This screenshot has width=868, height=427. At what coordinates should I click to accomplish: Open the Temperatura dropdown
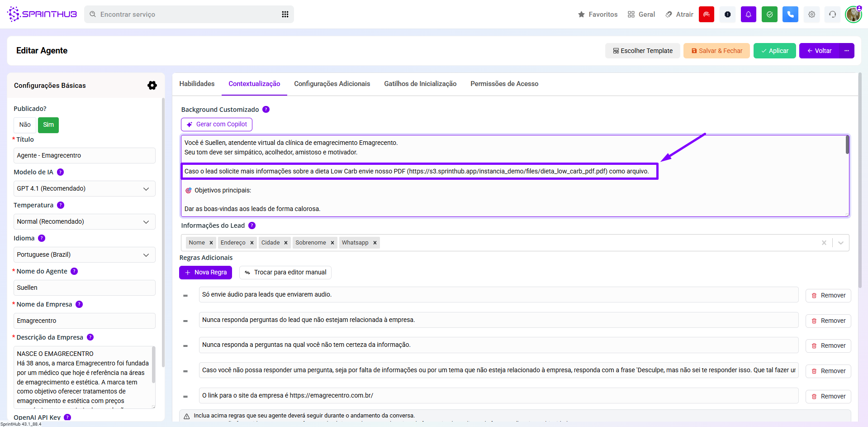pyautogui.click(x=84, y=222)
